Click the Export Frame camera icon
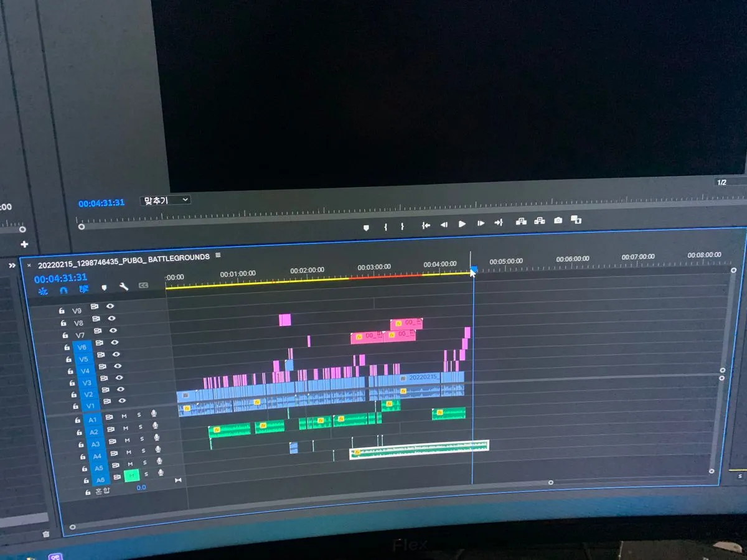The height and width of the screenshot is (560, 747). click(558, 220)
